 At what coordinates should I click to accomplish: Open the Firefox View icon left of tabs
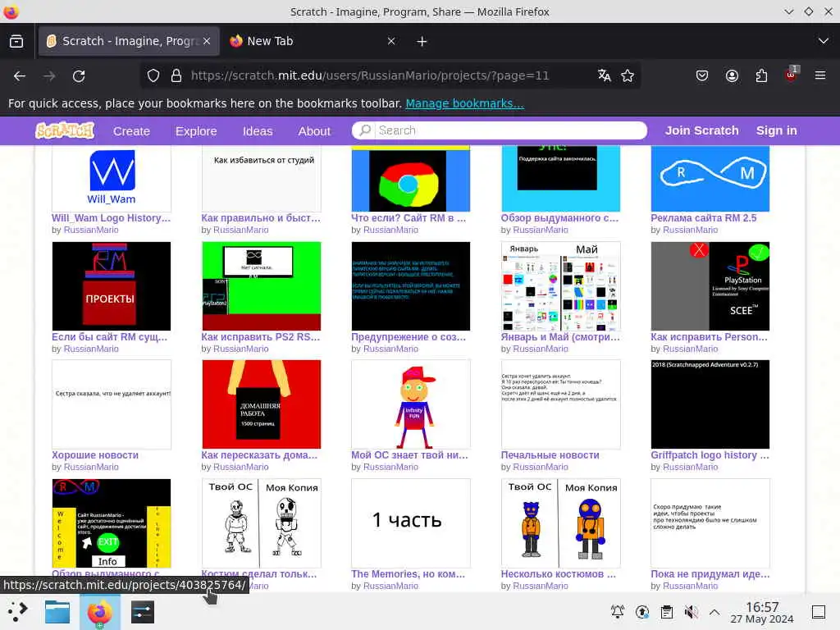(x=16, y=41)
